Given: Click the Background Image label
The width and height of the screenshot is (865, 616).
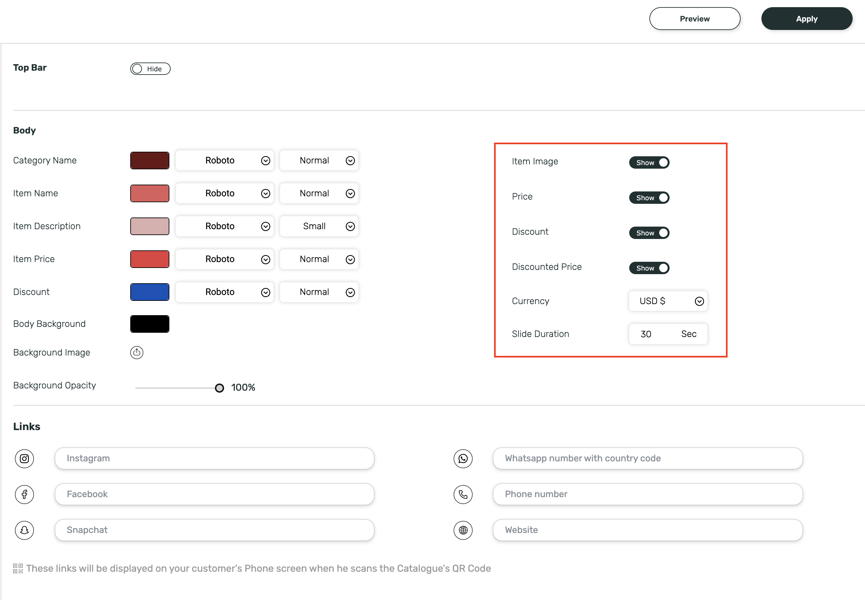Looking at the screenshot, I should tap(51, 353).
